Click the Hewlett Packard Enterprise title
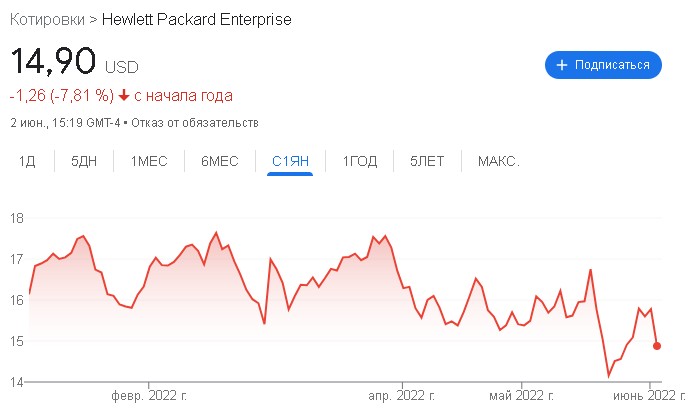Screen dimensions: 696x419 (197, 20)
